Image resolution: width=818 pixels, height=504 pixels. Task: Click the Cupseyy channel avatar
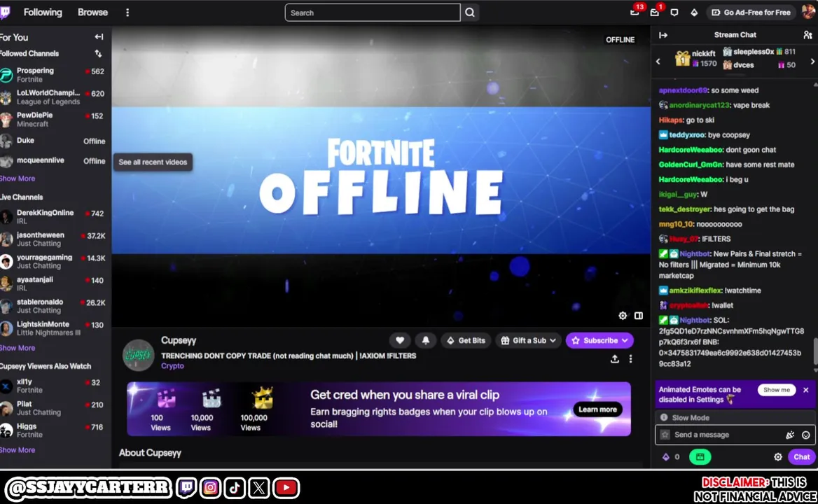click(138, 355)
